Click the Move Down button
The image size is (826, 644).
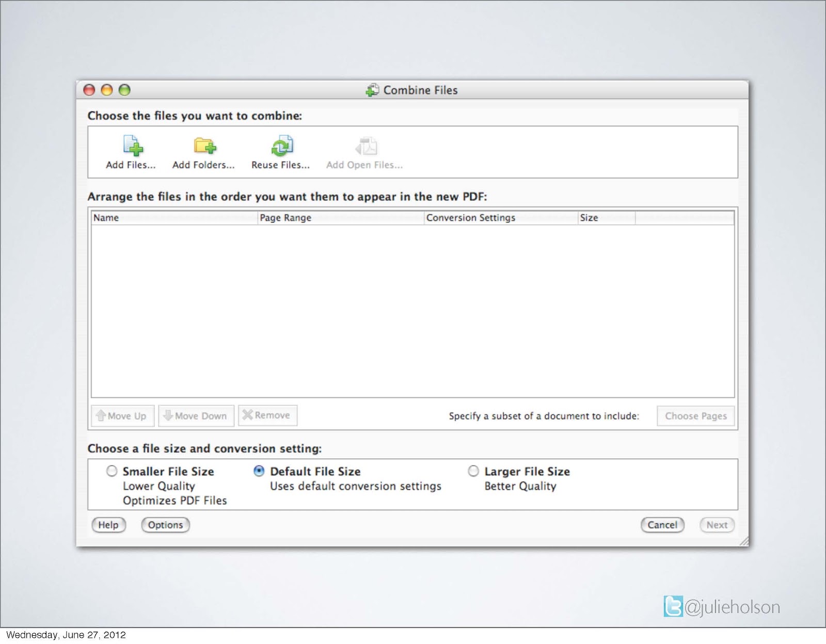tap(196, 416)
